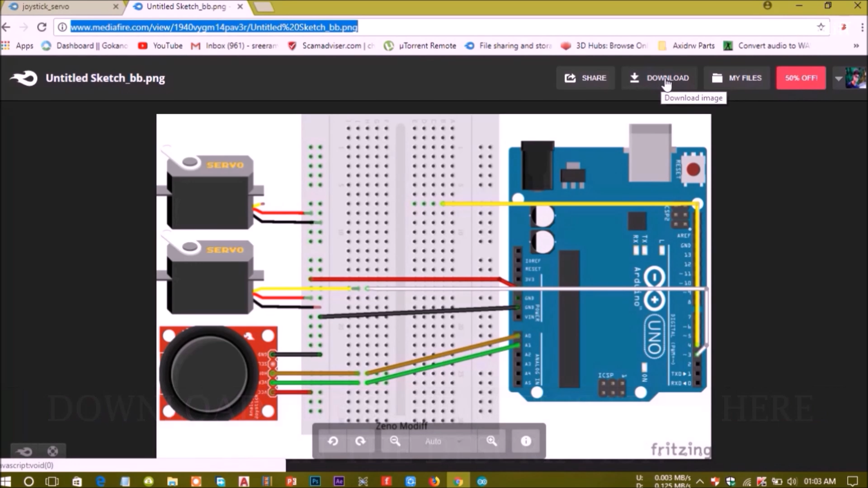Open After Effects from the taskbar
The image size is (868, 488).
(x=339, y=481)
